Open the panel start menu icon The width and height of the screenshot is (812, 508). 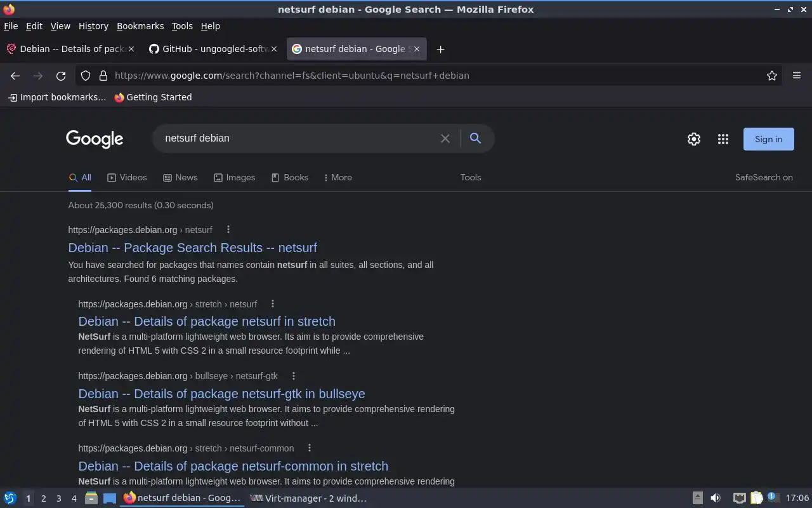click(10, 498)
